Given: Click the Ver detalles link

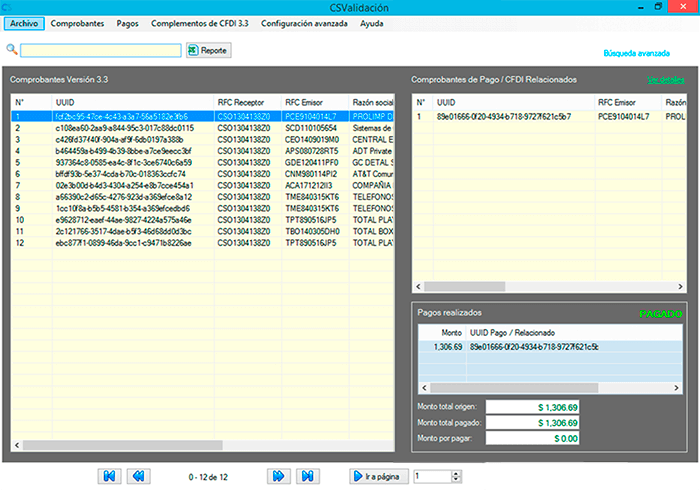Looking at the screenshot, I should click(667, 79).
